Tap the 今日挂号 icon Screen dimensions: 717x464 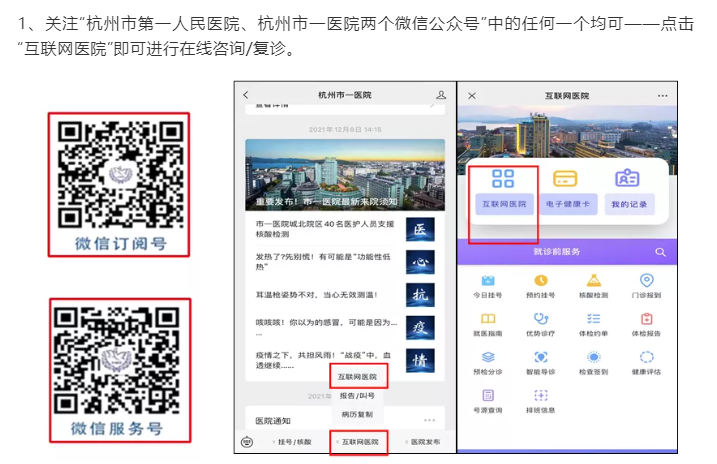tap(488, 281)
